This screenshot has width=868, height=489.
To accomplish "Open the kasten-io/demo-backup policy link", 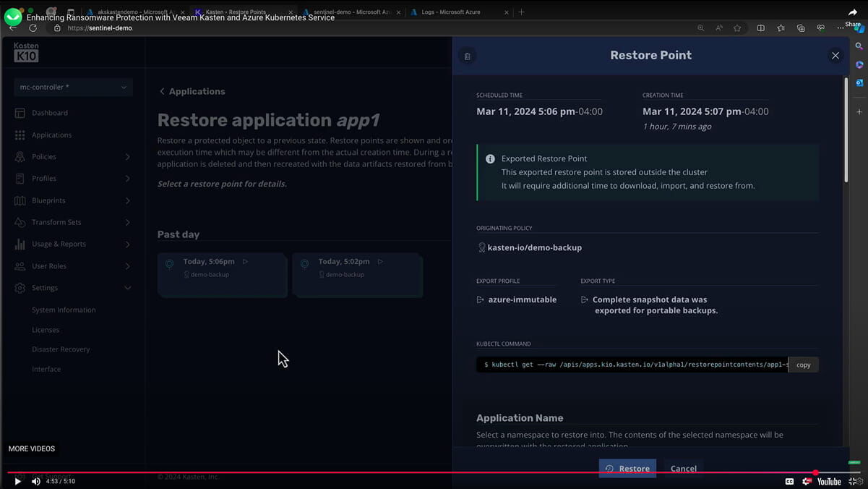I will 535,247.
